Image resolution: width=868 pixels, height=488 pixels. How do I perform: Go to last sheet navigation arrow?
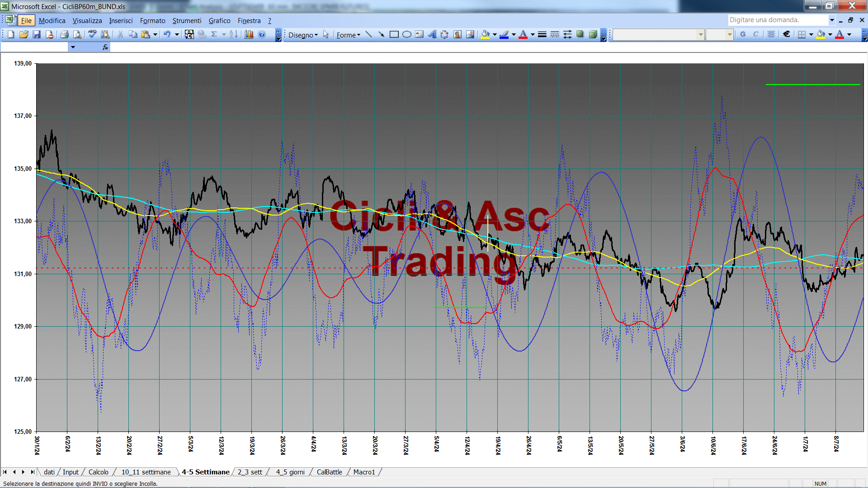pos(32,472)
